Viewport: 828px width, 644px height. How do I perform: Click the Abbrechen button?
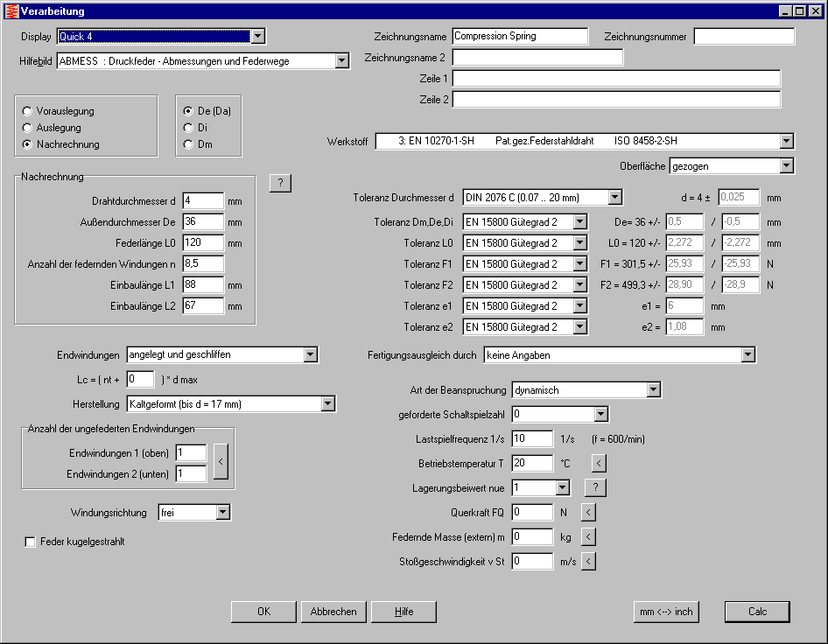pos(333,612)
